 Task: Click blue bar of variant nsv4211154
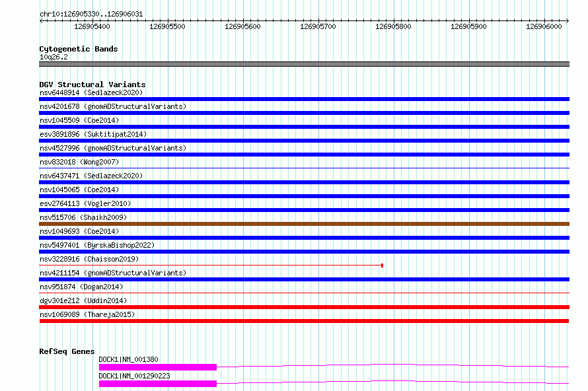[304, 279]
